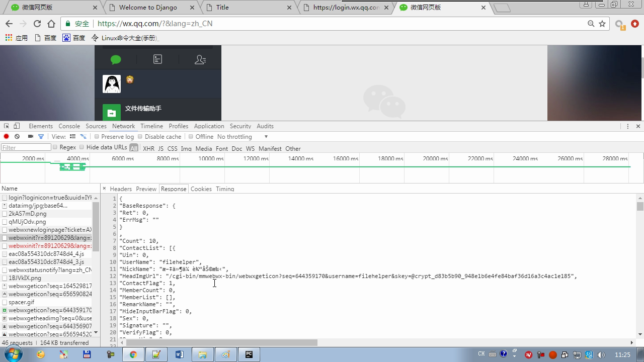Filter requests by CSS type
The width and height of the screenshot is (644, 362).
(x=172, y=149)
